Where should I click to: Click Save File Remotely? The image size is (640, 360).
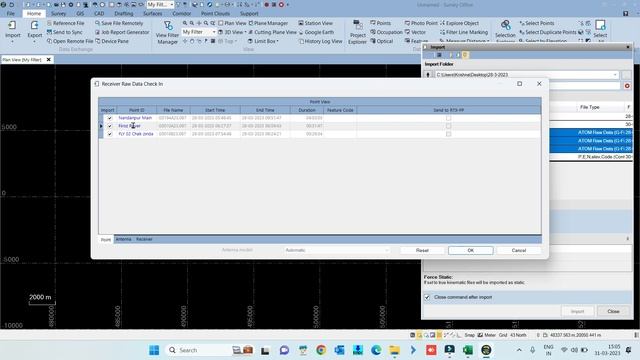point(119,23)
